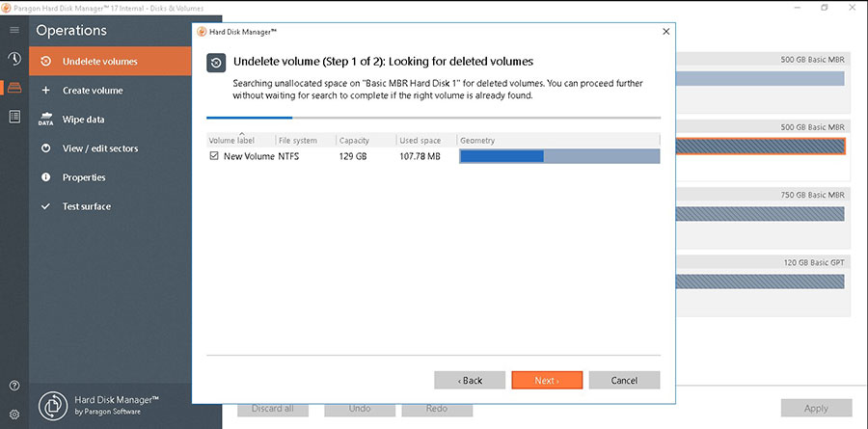Click the View / edit sectors icon
Screen dimensions: 868x429
(46, 148)
